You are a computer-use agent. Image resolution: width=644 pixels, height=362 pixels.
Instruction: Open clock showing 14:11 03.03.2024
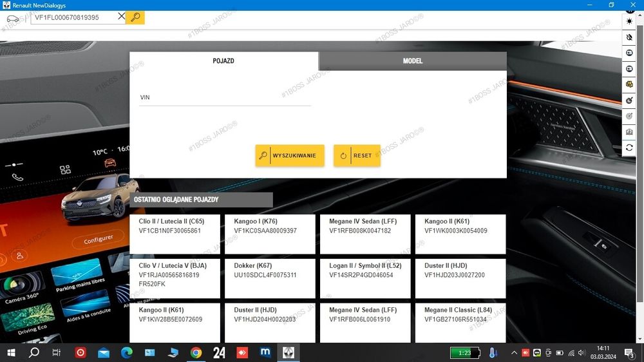click(x=603, y=352)
